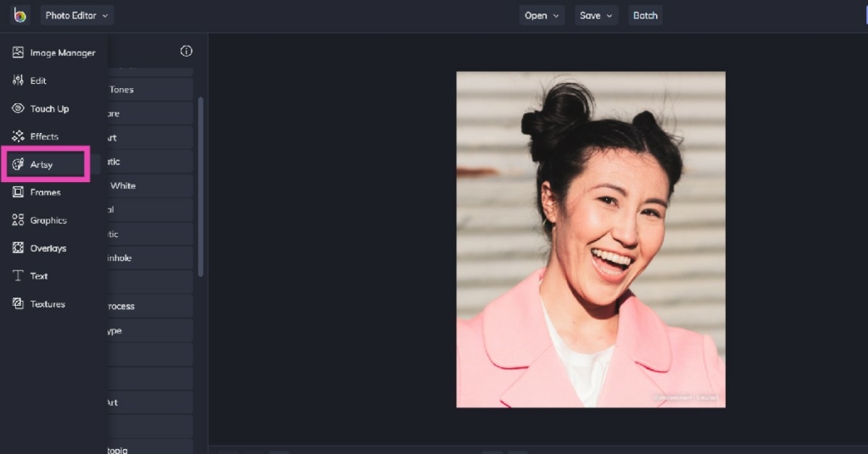Click the portrait photo on canvas
868x454 pixels.
(591, 239)
